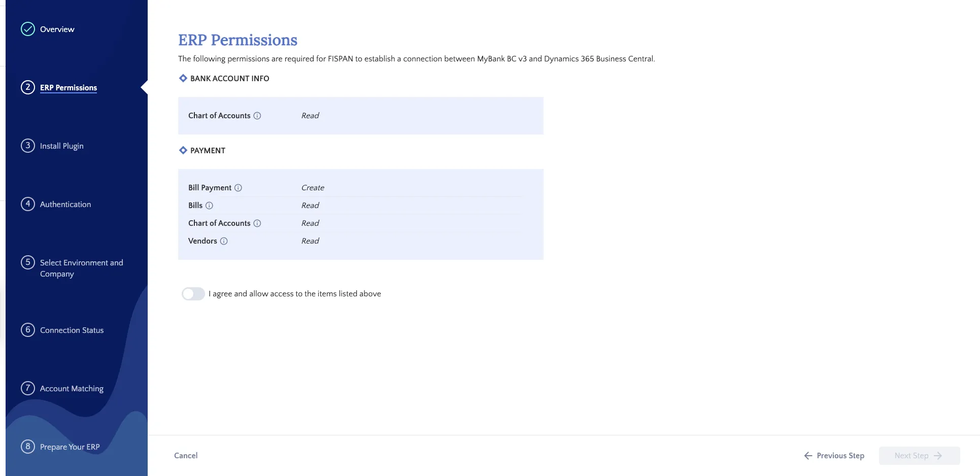Click Chart of Accounts label under BANK ACCOUNT INFO
This screenshot has height=476, width=980.
click(x=219, y=116)
